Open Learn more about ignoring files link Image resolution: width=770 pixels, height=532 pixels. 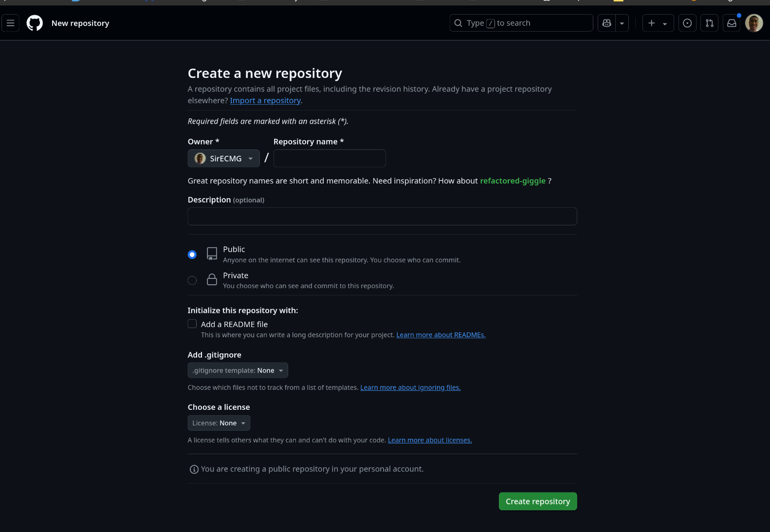click(x=410, y=387)
